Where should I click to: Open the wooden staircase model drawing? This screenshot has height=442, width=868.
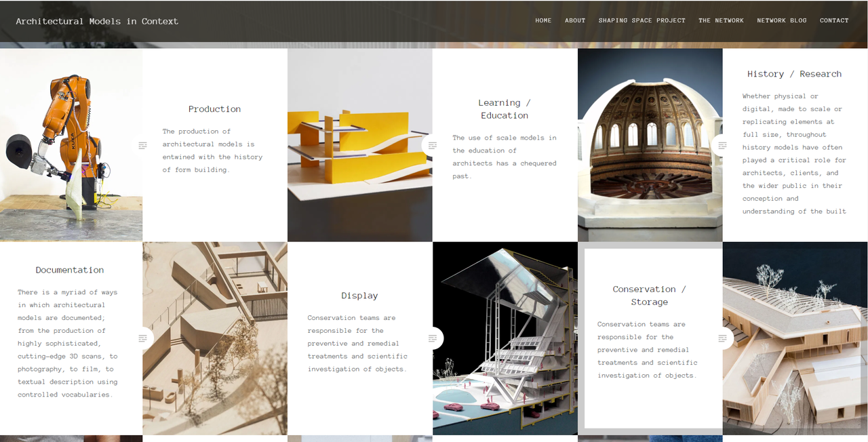214,338
